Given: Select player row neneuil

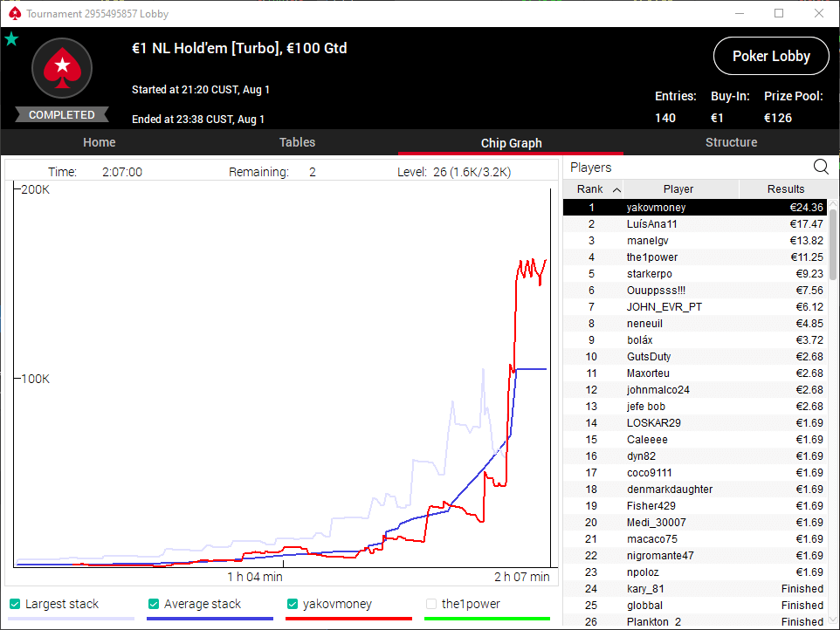Looking at the screenshot, I should click(x=695, y=324).
